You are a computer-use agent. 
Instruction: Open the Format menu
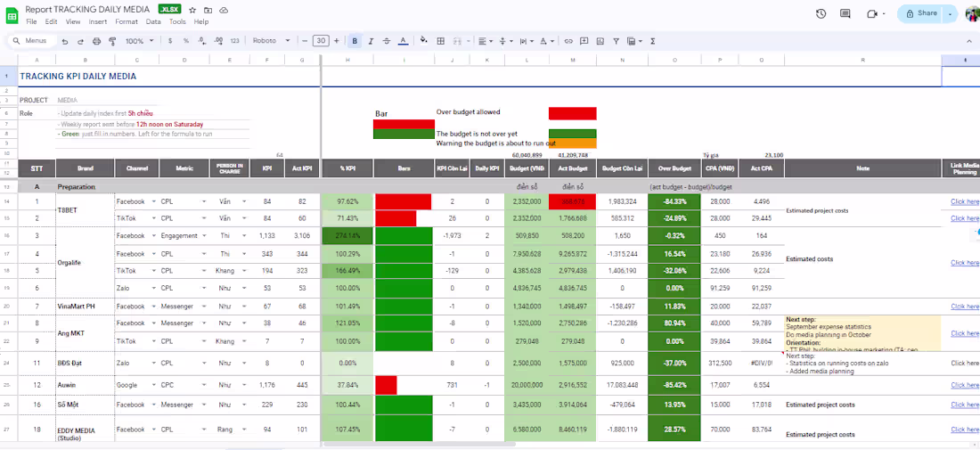126,21
